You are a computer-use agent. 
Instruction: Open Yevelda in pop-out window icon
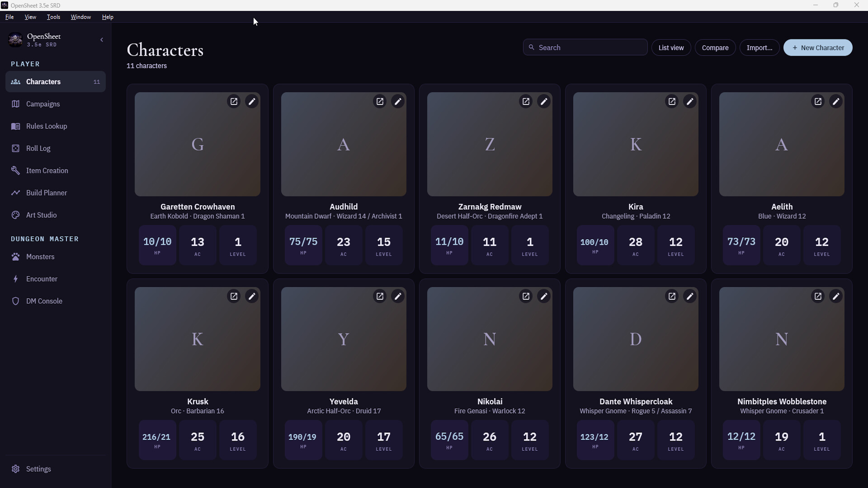380,296
